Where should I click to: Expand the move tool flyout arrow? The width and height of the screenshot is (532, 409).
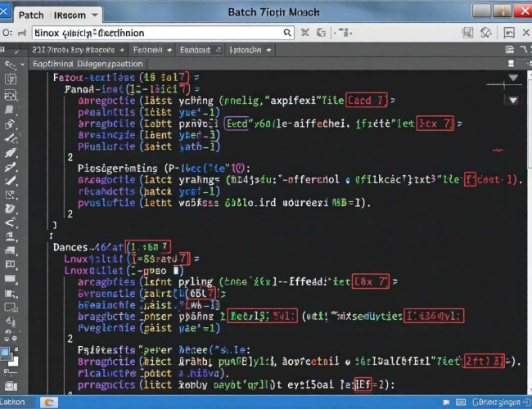coord(22,65)
